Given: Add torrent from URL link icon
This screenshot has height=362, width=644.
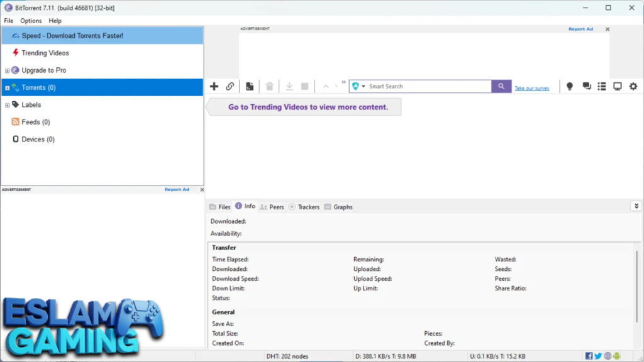Looking at the screenshot, I should (230, 86).
